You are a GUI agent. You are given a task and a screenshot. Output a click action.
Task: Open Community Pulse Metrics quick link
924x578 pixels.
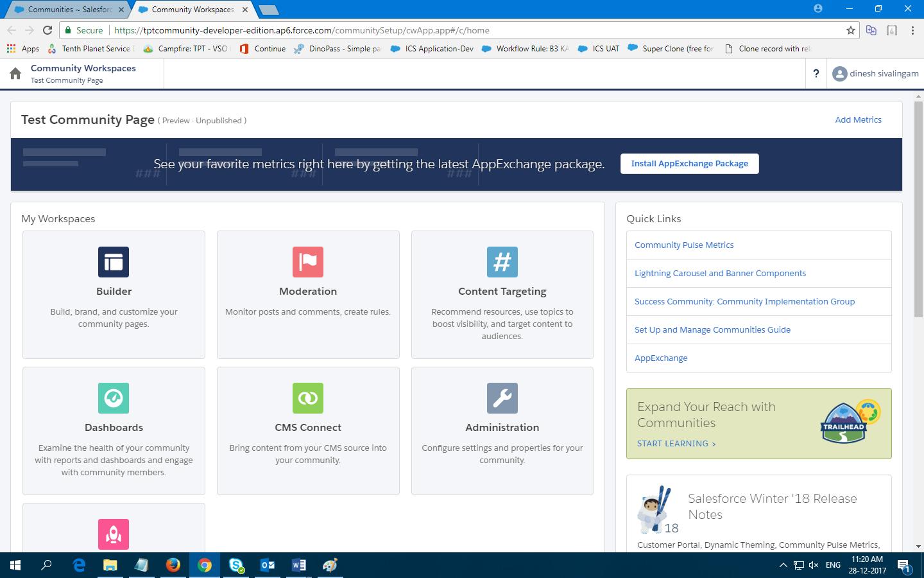click(684, 245)
